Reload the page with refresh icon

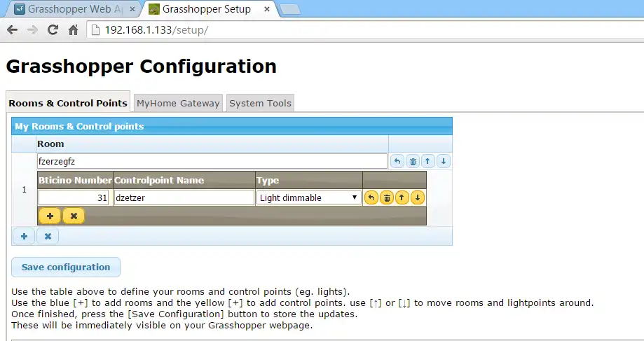(x=53, y=30)
